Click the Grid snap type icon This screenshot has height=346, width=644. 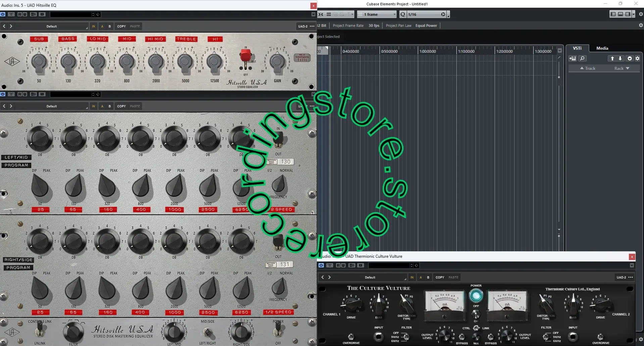(x=329, y=14)
